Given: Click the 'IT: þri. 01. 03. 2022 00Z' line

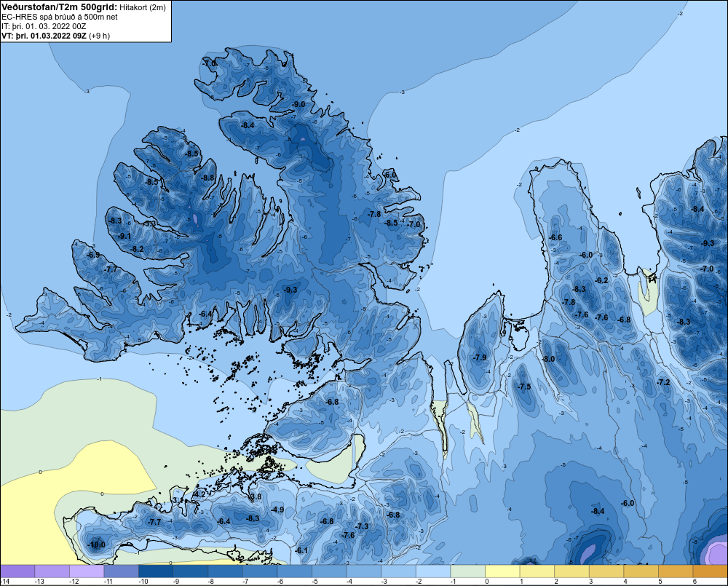Looking at the screenshot, I should 44,26.
